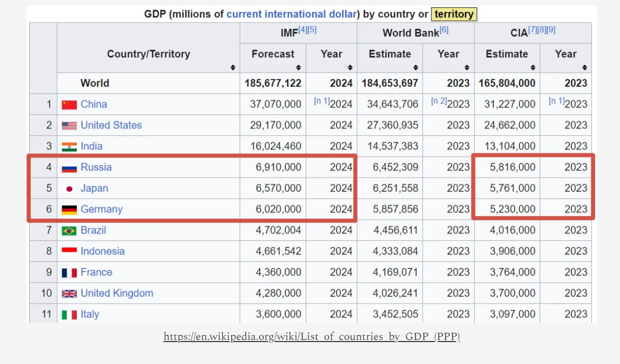Click the Indonesia flag icon
This screenshot has width=620, height=364.
(69, 251)
